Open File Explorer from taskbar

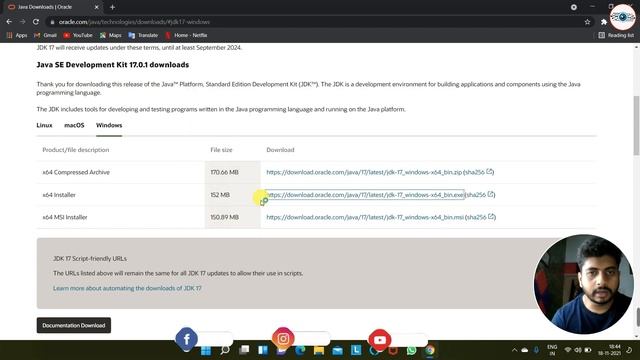click(x=319, y=350)
